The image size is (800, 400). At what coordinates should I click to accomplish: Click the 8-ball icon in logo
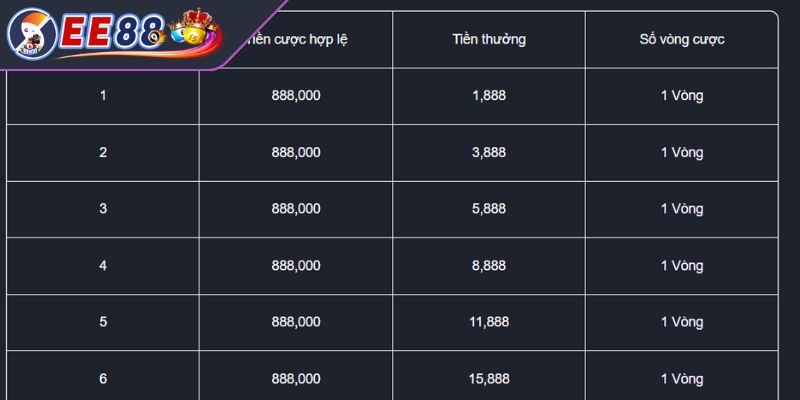[157, 35]
